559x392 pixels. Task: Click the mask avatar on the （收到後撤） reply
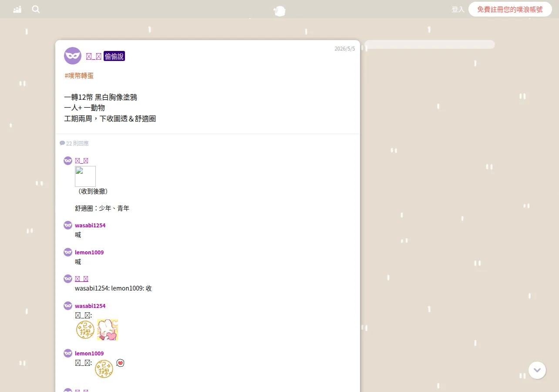pos(68,161)
